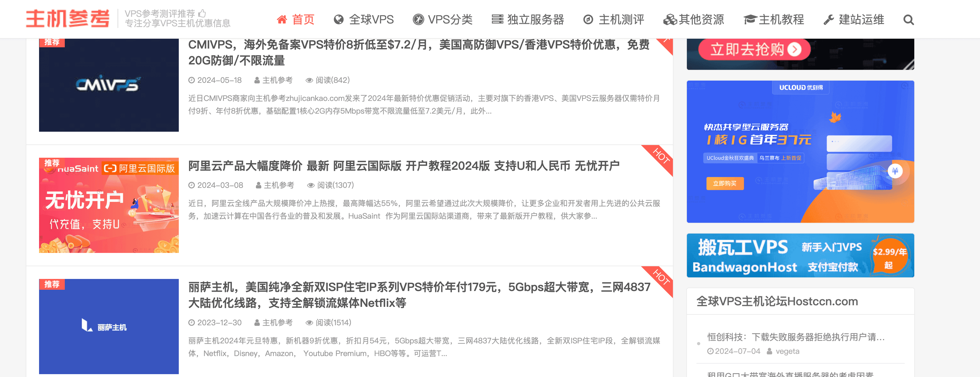Click the 立即去抢购 red button
This screenshot has height=377, width=980.
click(755, 50)
